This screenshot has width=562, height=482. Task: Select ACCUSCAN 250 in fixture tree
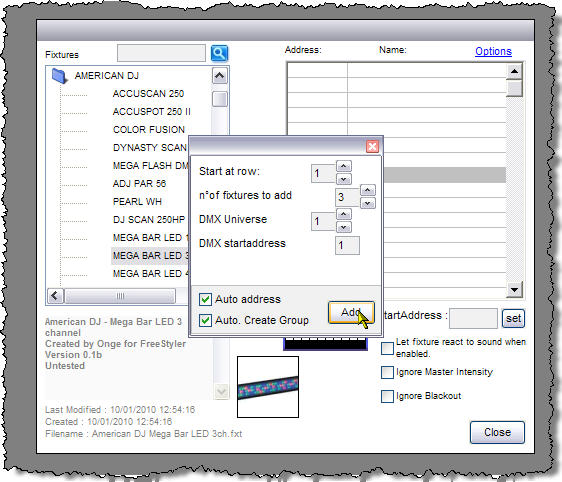tap(148, 94)
